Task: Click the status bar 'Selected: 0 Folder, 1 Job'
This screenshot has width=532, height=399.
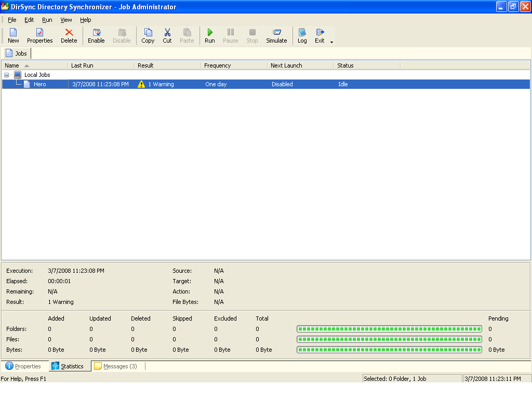Action: coord(412,379)
